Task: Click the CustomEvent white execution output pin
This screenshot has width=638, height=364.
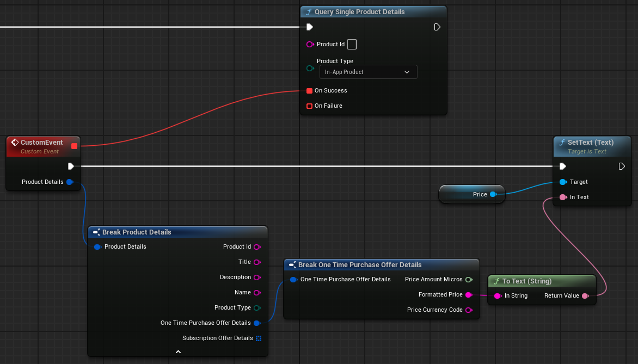Action: coord(71,166)
